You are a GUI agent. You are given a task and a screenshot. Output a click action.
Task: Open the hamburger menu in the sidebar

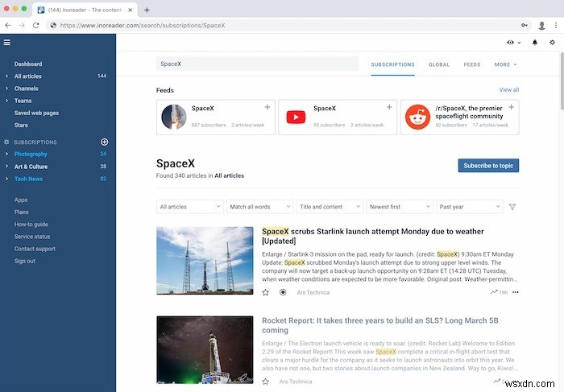click(x=7, y=43)
